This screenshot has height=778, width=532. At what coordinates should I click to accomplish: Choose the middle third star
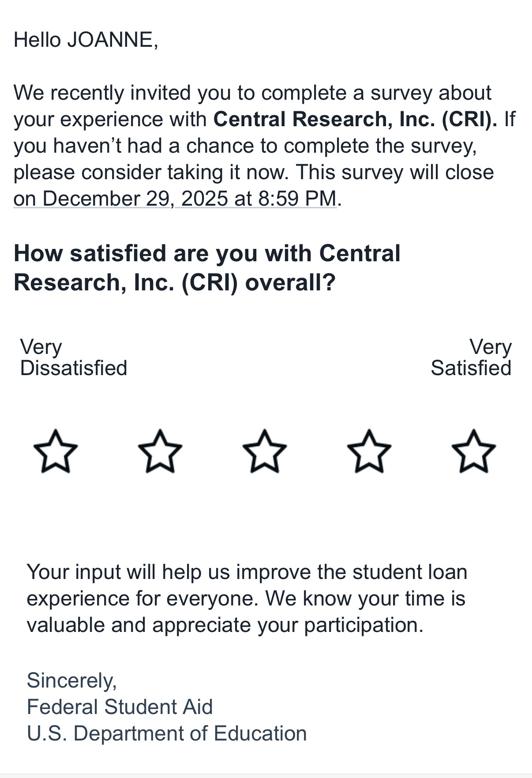(265, 452)
